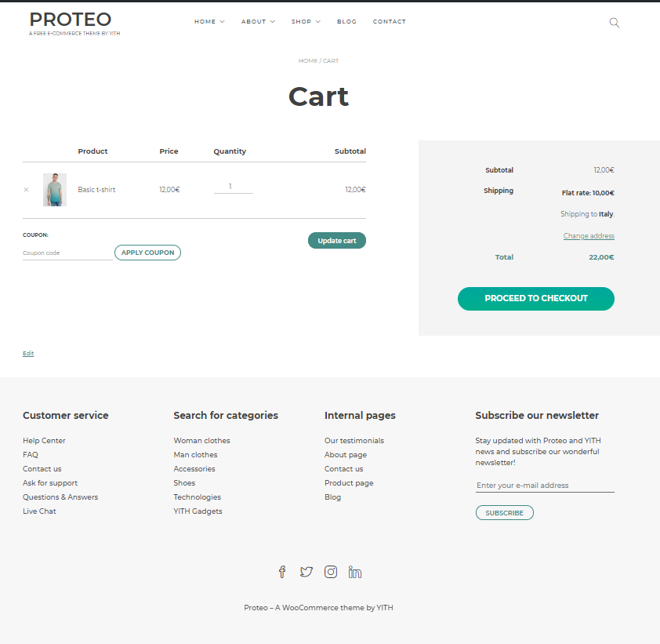660x644 pixels.
Task: Click the Subscribe newsletter button
Action: 504,512
